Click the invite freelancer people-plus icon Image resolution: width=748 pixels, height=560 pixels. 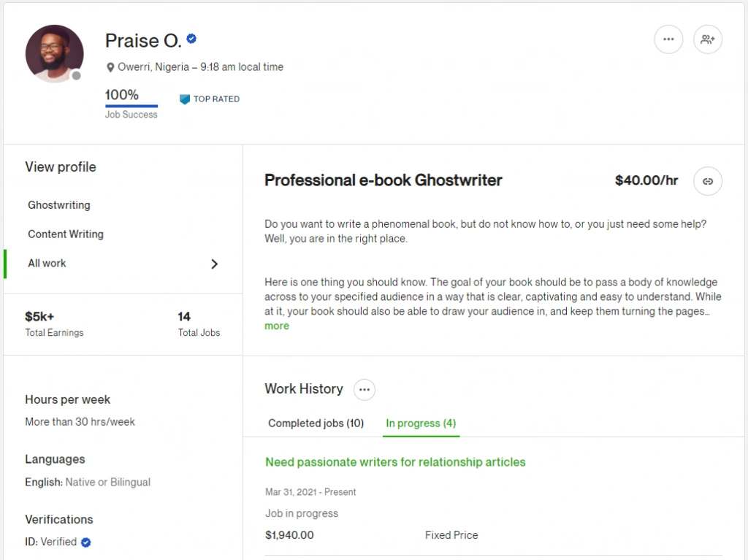pyautogui.click(x=707, y=39)
